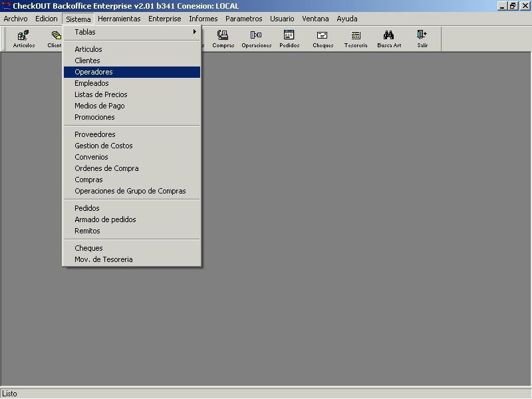Open Ordenes de Compra
Viewport: 532px width, 399px height.
[132, 168]
